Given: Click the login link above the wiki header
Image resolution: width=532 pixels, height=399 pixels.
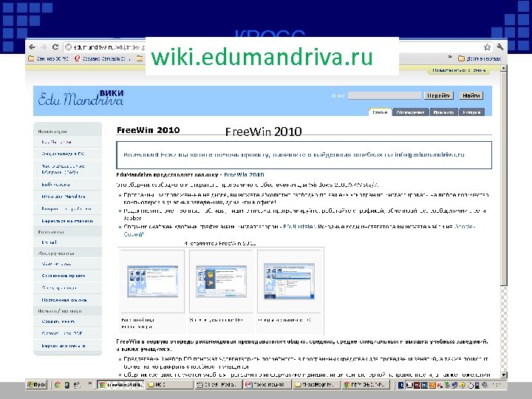Looking at the screenshot, I should coord(459,70).
